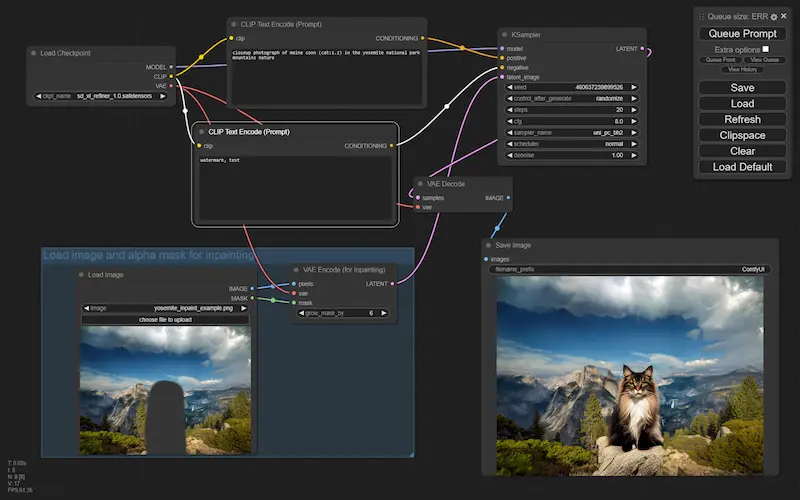Refresh the node definitions
The image size is (800, 500).
coord(742,119)
